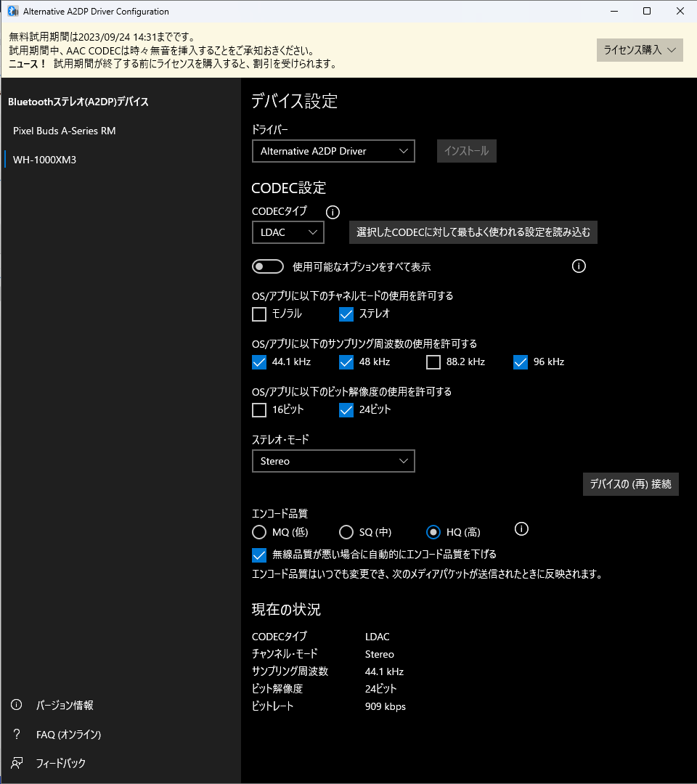Click the info icon beside the options toggle
Image resolution: width=697 pixels, height=784 pixels.
coord(579,266)
